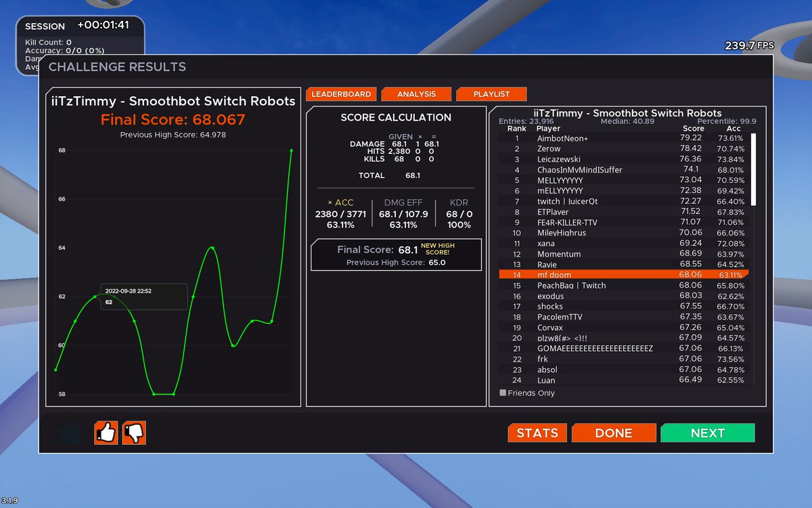
Task: Open the PLAYLIST tab
Action: 491,94
